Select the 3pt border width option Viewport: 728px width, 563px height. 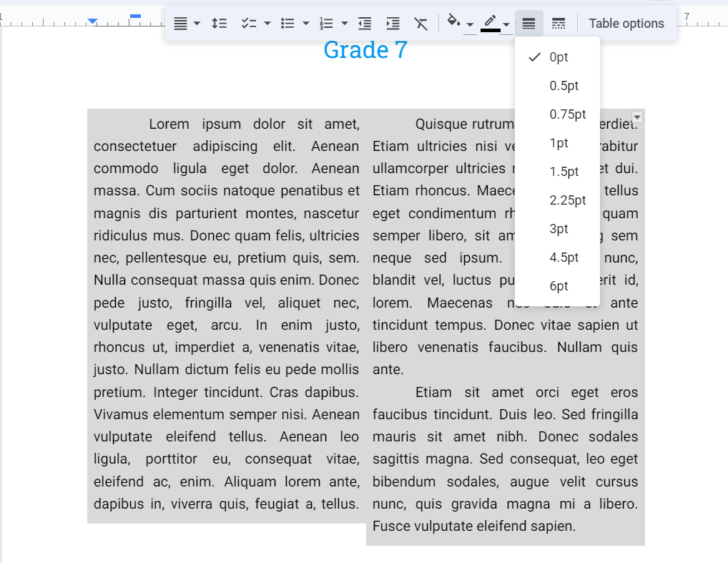pos(559,229)
